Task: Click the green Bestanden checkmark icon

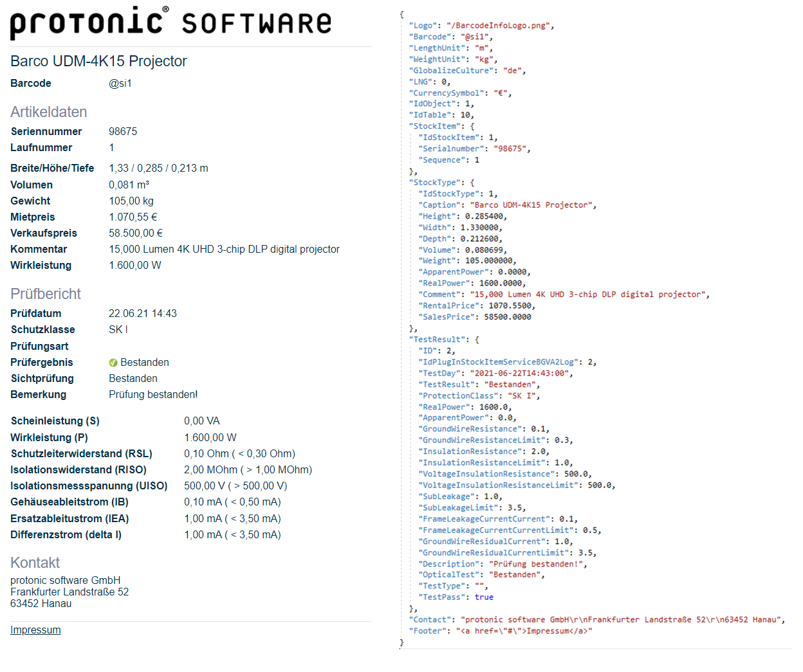Action: pyautogui.click(x=113, y=363)
